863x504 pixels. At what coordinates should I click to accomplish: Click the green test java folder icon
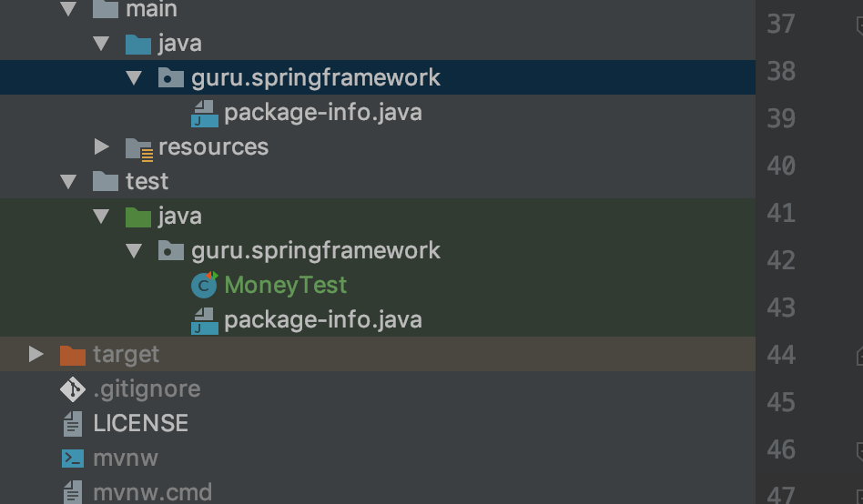coord(138,217)
